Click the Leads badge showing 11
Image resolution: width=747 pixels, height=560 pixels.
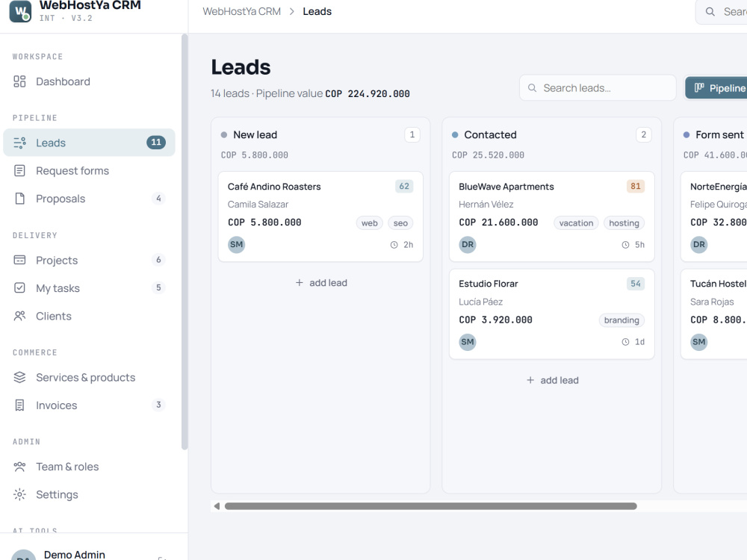pos(156,143)
